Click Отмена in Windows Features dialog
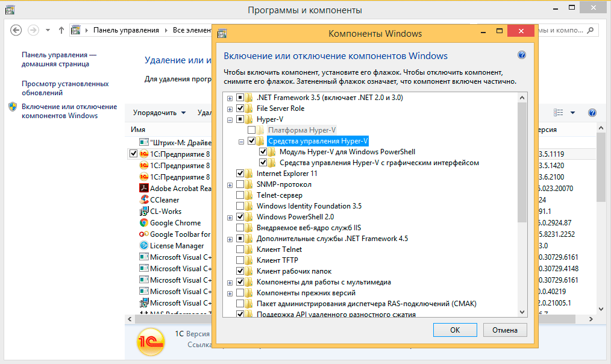 pos(505,330)
